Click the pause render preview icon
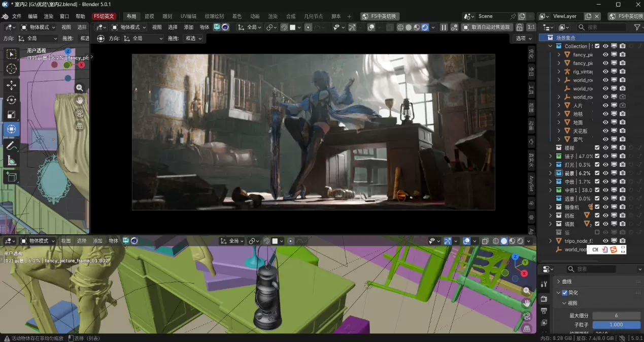Viewport: 644px width, 342px height. [444, 27]
